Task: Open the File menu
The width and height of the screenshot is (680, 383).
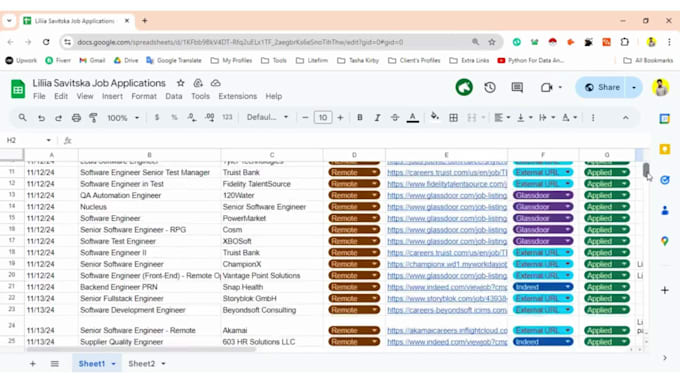Action: [39, 96]
